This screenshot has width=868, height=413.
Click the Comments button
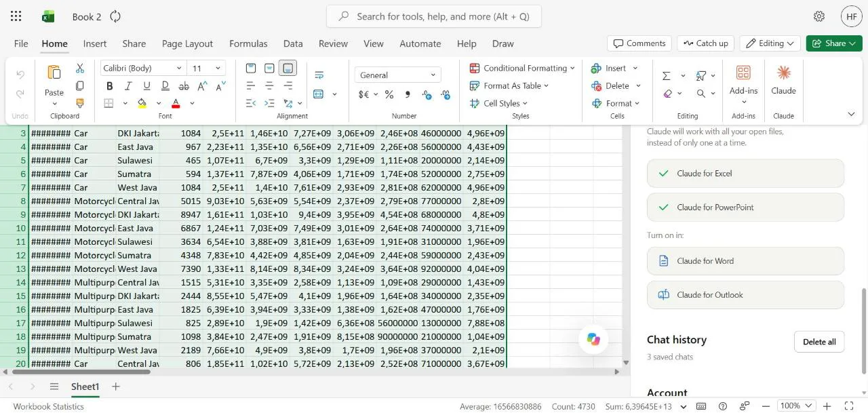[x=639, y=43]
